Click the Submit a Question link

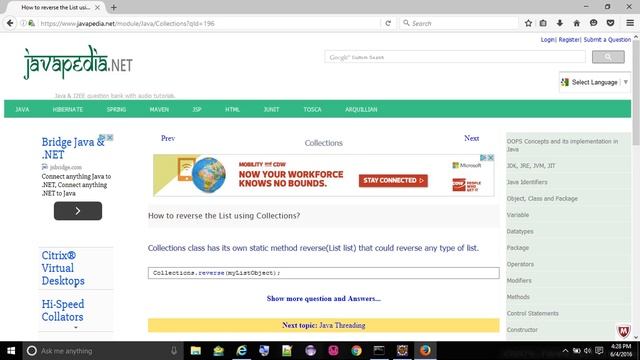tap(607, 40)
